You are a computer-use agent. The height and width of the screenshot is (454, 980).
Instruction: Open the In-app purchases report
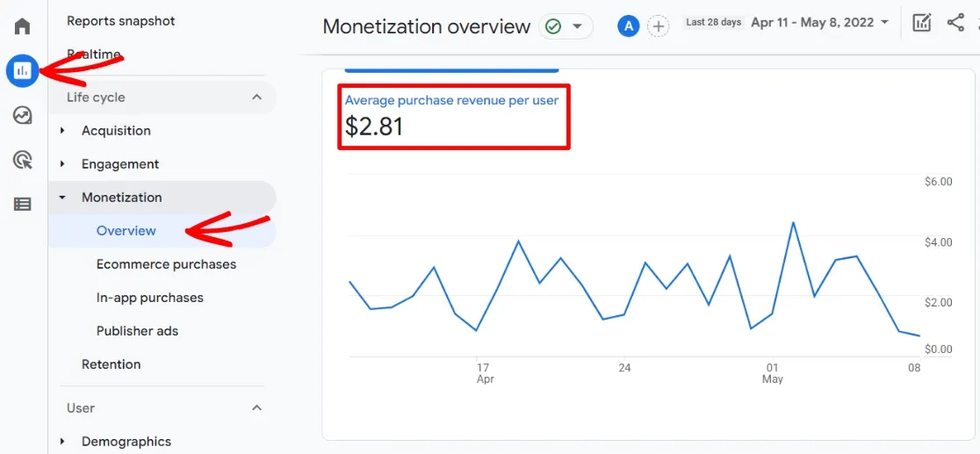[149, 298]
